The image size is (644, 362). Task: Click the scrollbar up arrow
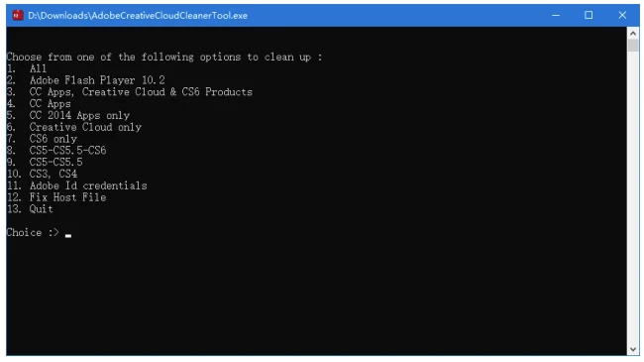click(x=633, y=34)
